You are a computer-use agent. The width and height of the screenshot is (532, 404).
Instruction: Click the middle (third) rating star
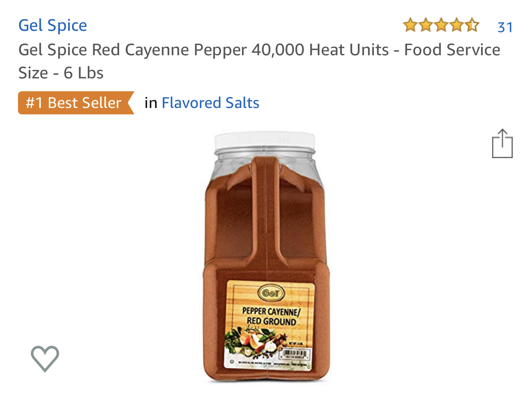click(x=441, y=26)
